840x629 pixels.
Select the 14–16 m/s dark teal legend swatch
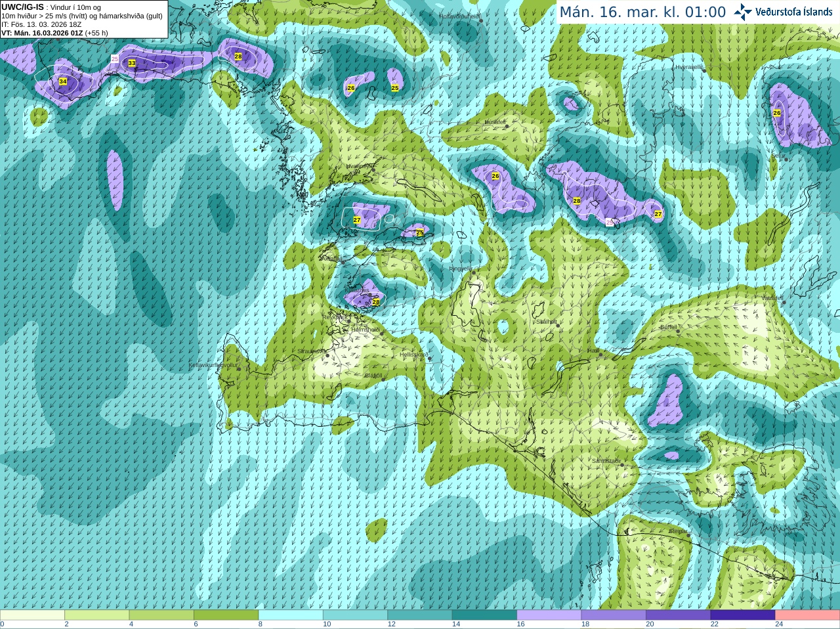484,615
